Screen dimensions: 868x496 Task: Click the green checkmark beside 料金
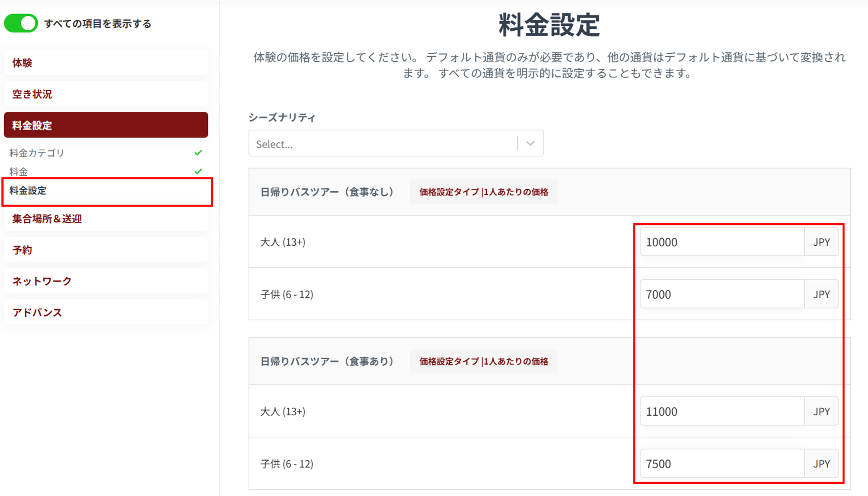[x=198, y=172]
